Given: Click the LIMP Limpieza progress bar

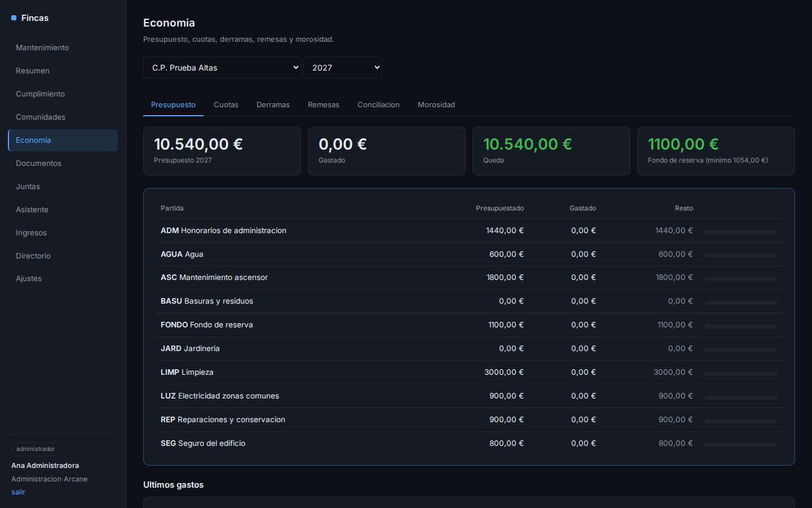Looking at the screenshot, I should (x=740, y=374).
